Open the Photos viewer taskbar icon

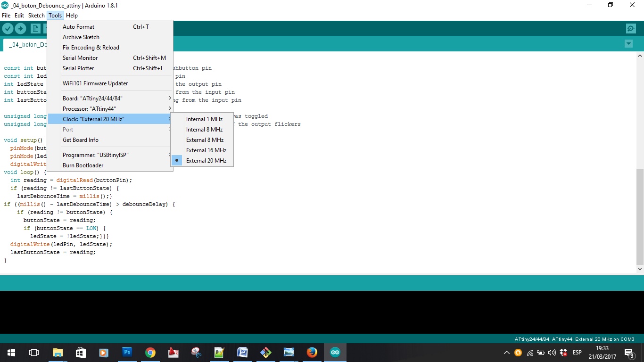[x=289, y=353]
